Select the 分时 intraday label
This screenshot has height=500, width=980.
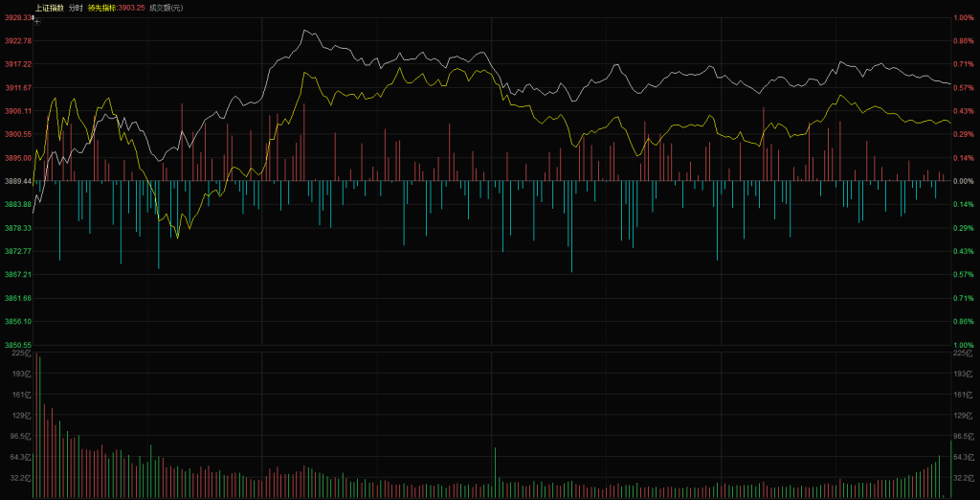coord(76,8)
